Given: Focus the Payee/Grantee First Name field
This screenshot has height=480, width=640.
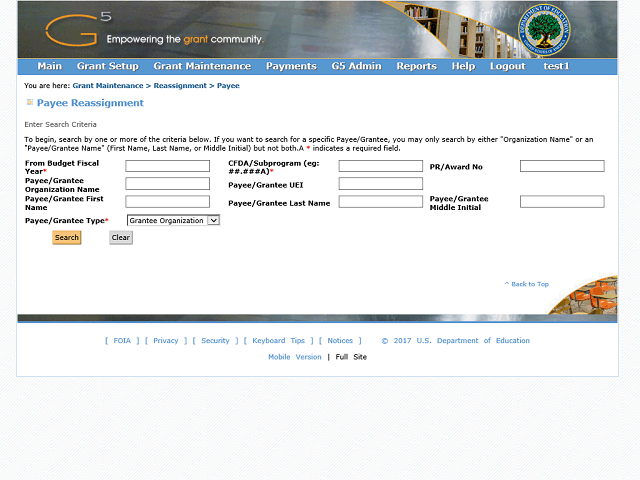Looking at the screenshot, I should pos(168,202).
